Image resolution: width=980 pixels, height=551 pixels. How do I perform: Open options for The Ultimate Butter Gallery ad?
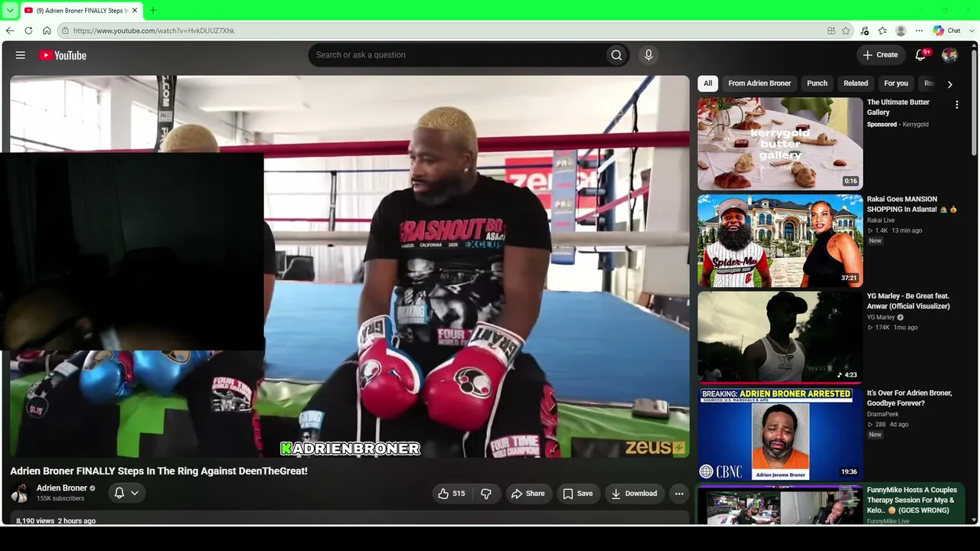pyautogui.click(x=956, y=105)
